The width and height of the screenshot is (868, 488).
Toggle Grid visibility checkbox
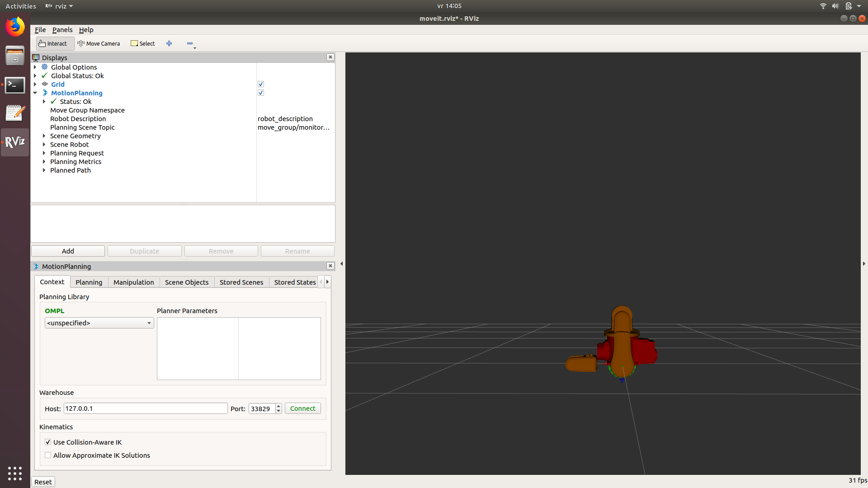(260, 84)
